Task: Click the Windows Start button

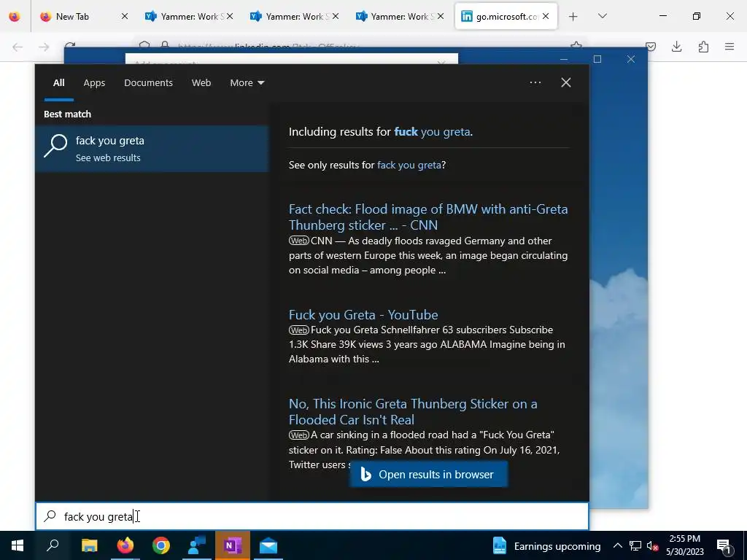Action: click(18, 545)
